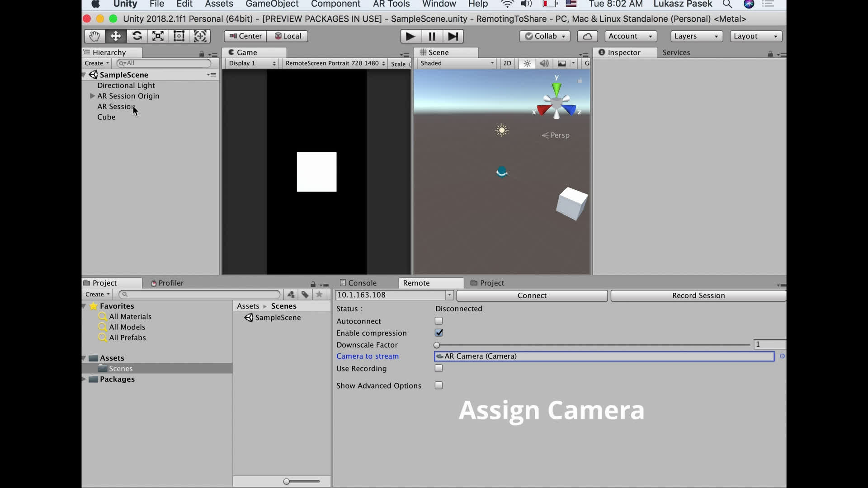Select the Rect Transform tool
This screenshot has width=868, height=488.
coord(179,36)
